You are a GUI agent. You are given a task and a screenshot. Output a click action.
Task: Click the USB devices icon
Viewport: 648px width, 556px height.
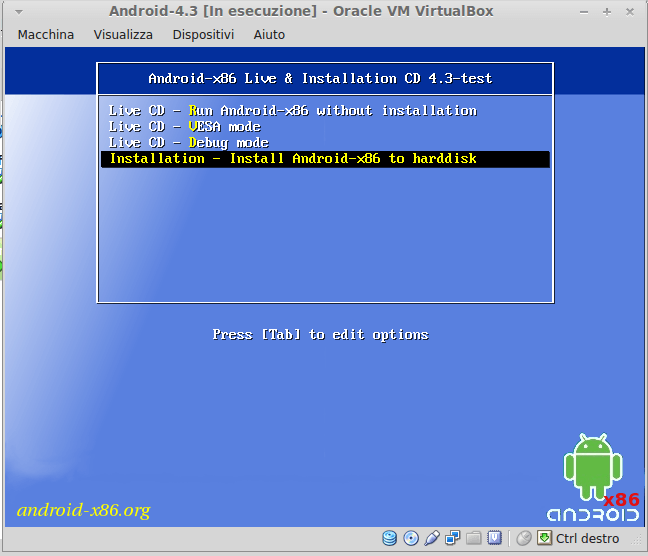(432, 538)
